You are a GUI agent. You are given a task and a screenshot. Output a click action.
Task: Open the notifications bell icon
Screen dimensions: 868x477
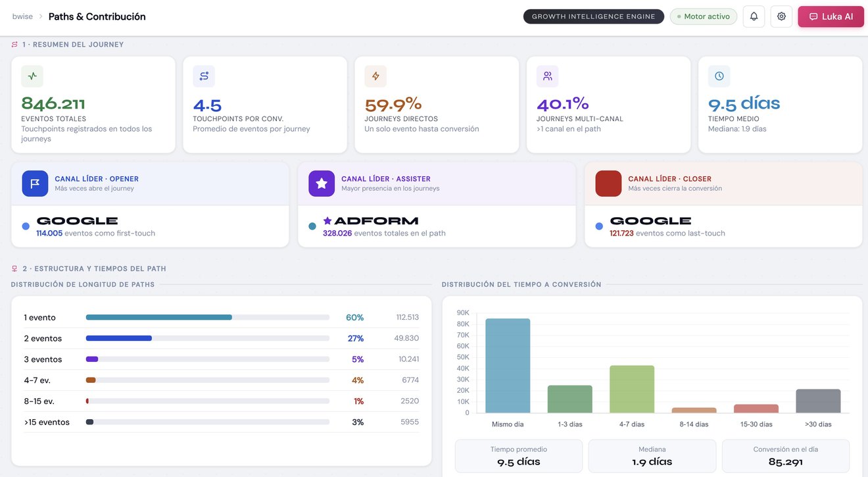(x=754, y=16)
